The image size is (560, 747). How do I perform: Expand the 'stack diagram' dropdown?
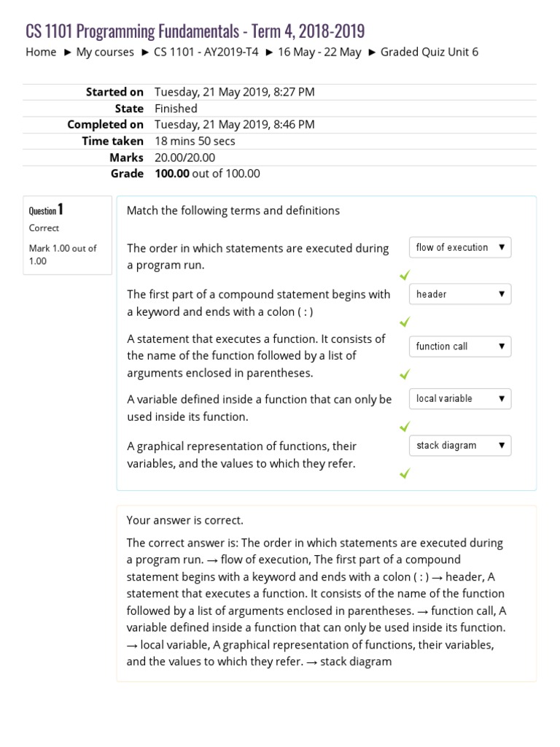click(460, 445)
